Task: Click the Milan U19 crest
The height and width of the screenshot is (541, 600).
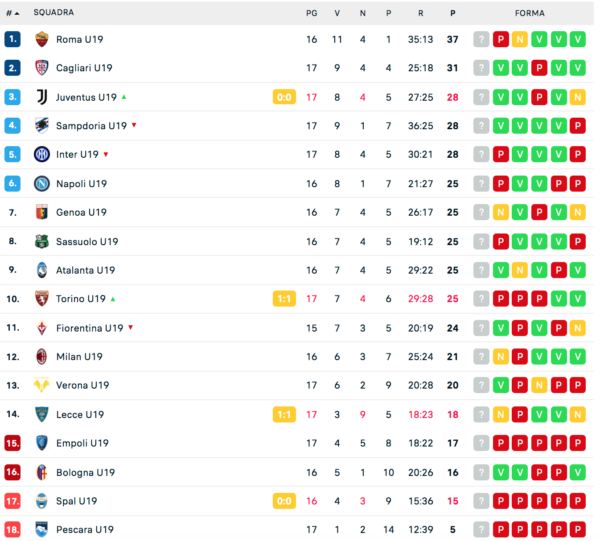Action: pyautogui.click(x=42, y=357)
